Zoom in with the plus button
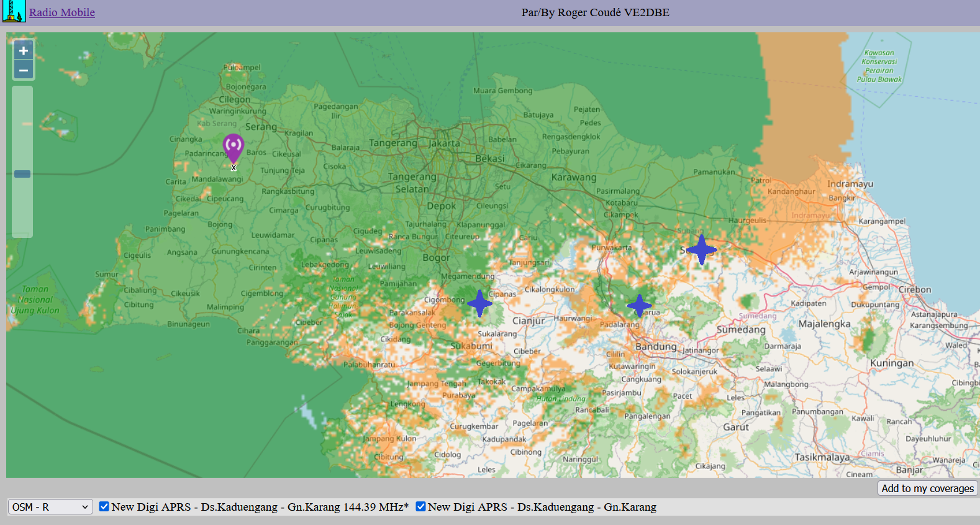This screenshot has height=525, width=980. tap(24, 51)
